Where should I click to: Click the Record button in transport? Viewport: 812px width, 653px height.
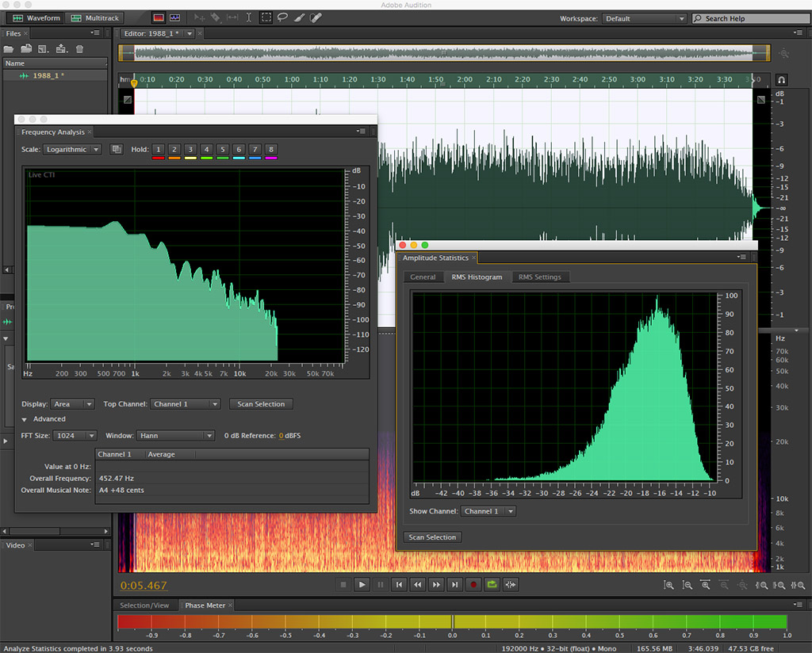click(474, 585)
